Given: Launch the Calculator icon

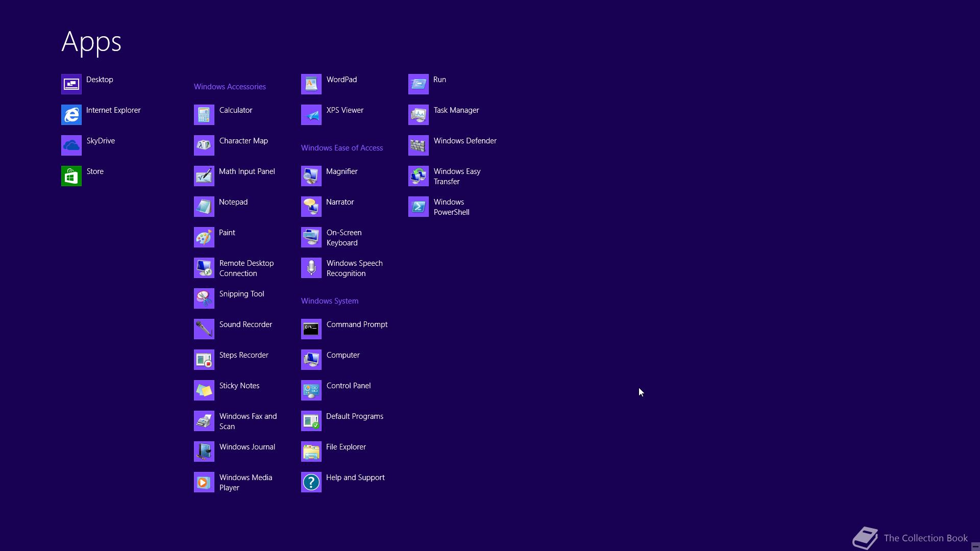Looking at the screenshot, I should (x=204, y=115).
